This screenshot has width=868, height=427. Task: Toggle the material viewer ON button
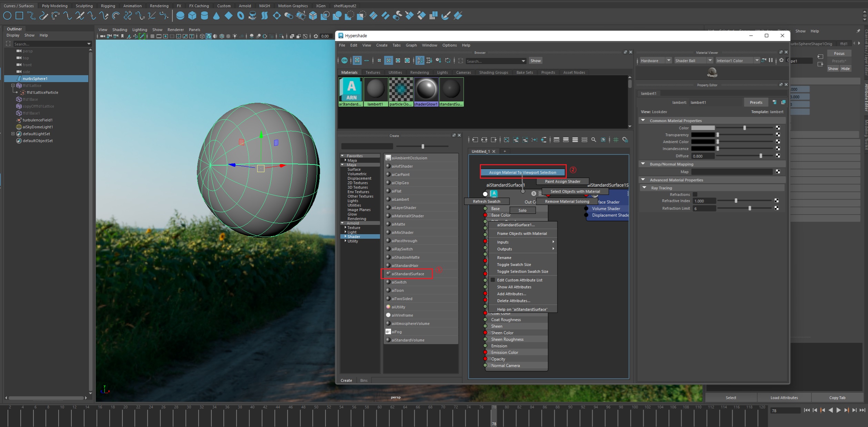coord(344,60)
